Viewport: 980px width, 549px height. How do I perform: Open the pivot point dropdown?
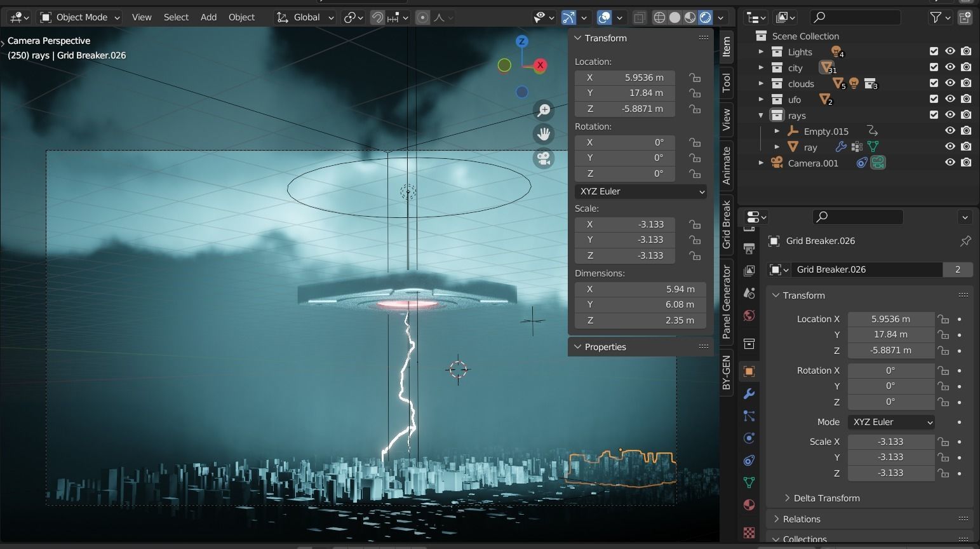[x=354, y=17]
